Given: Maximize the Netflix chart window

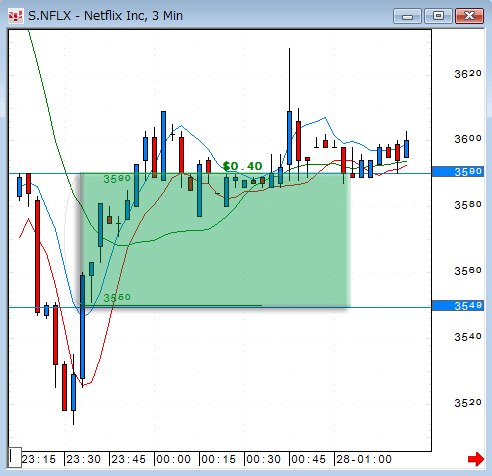Looking at the screenshot, I should pyautogui.click(x=438, y=16).
